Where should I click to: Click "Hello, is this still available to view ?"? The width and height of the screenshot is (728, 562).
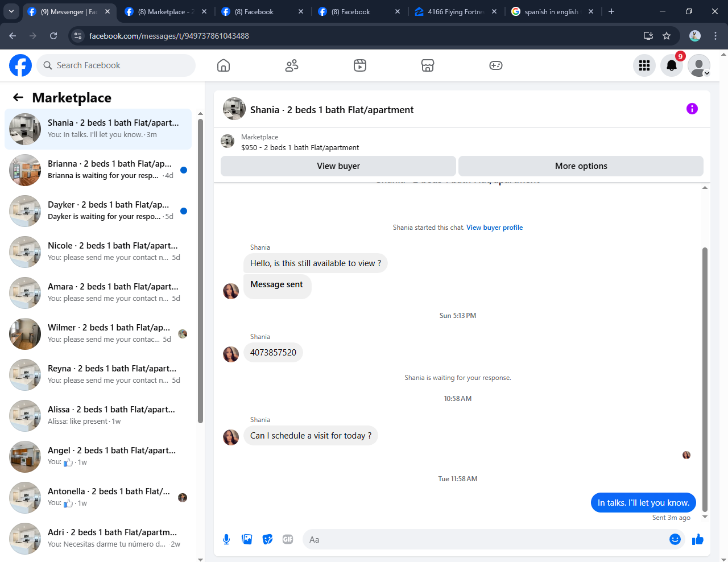coord(316,263)
